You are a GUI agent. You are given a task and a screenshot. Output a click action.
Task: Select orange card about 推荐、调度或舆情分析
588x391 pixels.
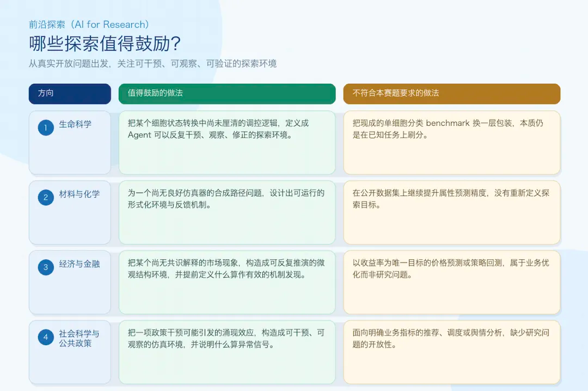click(x=451, y=352)
